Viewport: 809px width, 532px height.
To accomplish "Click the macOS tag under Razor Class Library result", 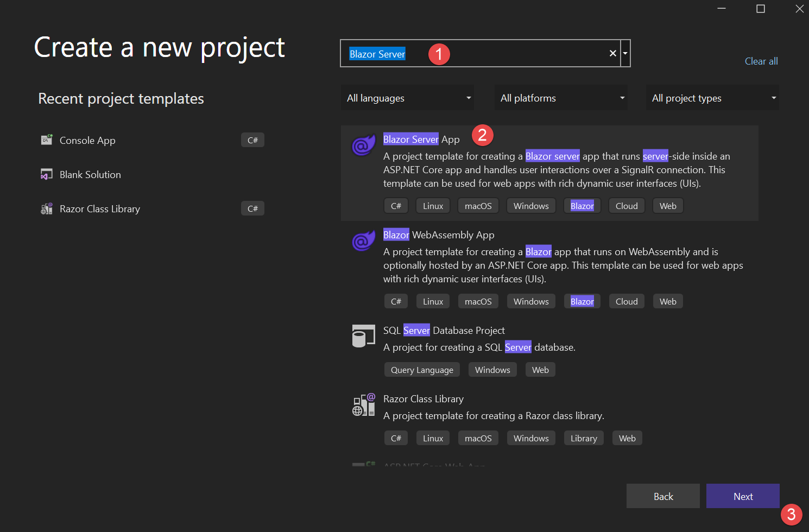I will [478, 438].
